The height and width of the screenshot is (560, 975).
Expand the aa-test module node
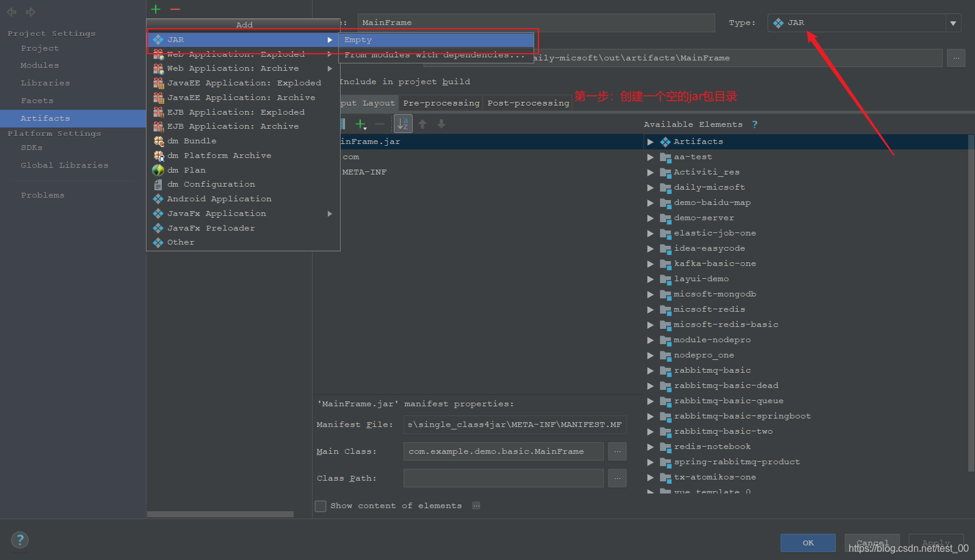click(650, 157)
